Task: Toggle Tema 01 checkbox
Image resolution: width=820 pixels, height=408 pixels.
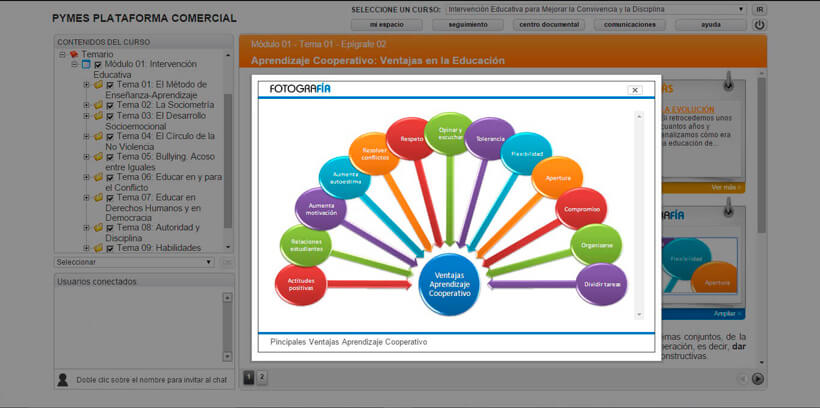Action: point(110,85)
